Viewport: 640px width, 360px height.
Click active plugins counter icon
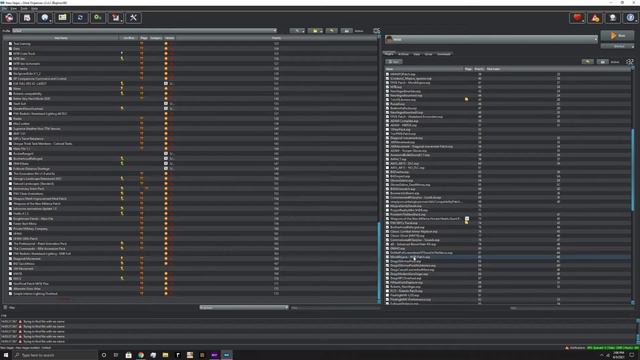pyautogui.click(x=630, y=62)
